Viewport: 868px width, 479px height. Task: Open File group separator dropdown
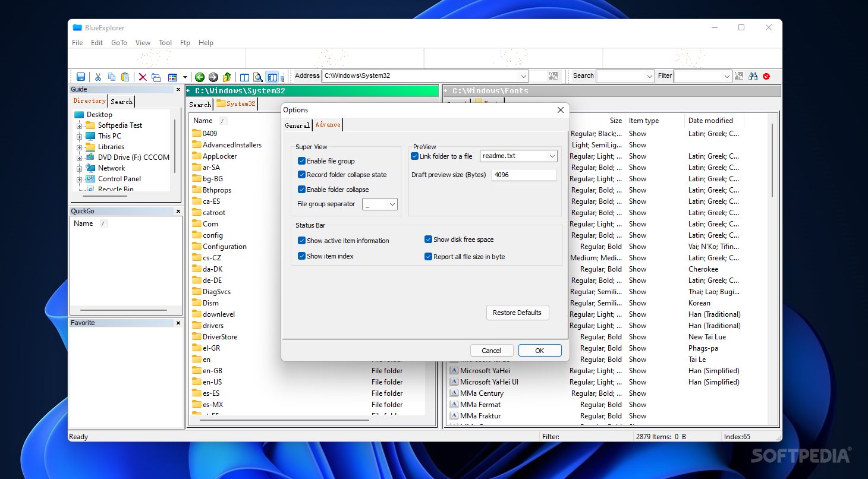tap(392, 204)
